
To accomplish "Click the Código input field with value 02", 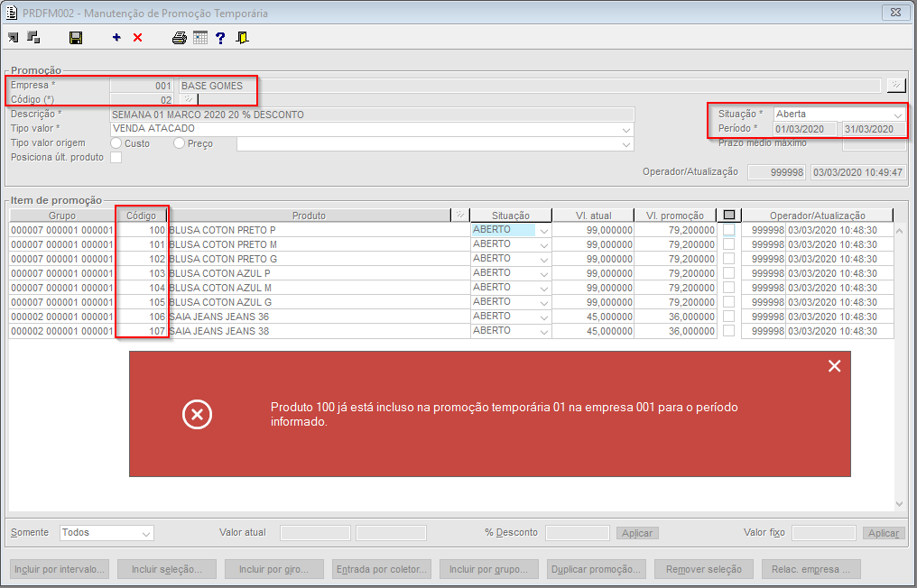I will tap(142, 100).
